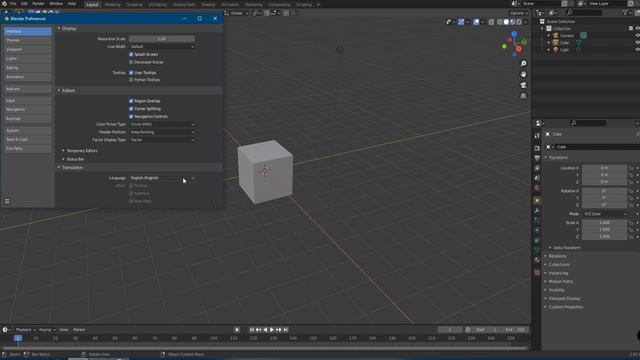Toggle show overlays icon in viewport header
Viewport: 640px width, 360px height.
click(476, 22)
